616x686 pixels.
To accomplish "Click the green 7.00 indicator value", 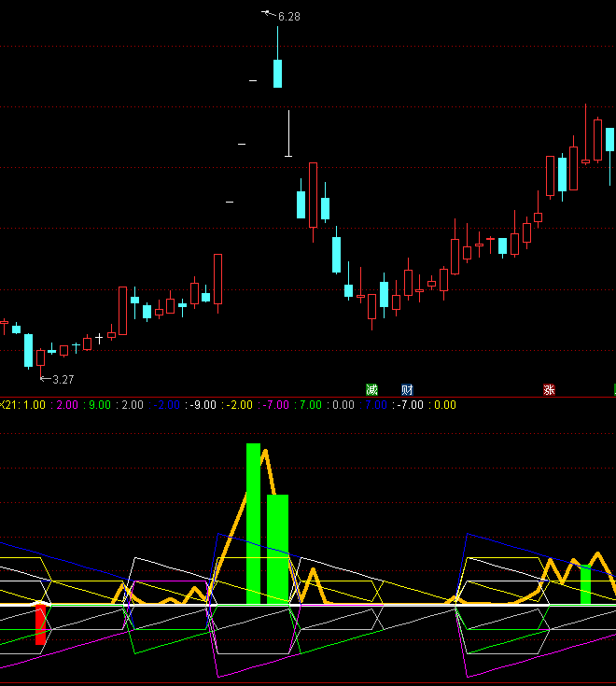I will [311, 405].
